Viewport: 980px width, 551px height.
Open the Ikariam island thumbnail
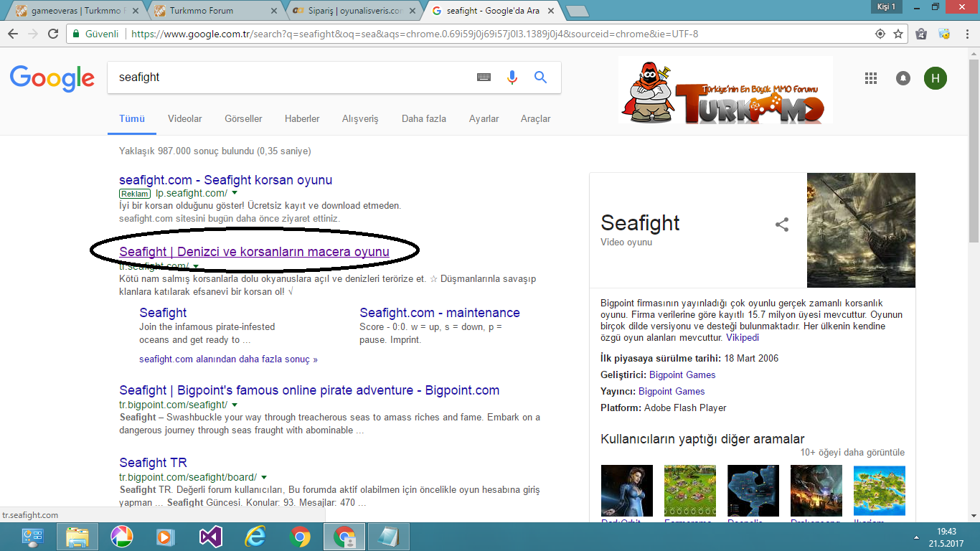(880, 491)
